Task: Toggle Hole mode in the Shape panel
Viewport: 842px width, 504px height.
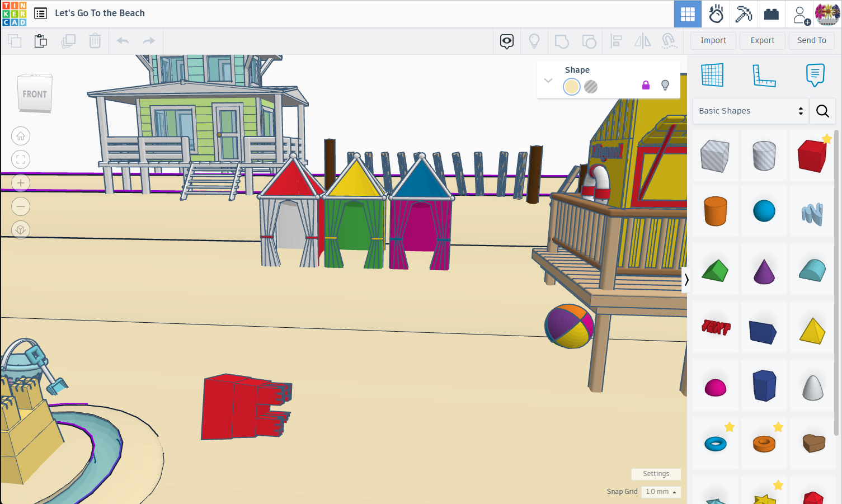Action: click(590, 86)
